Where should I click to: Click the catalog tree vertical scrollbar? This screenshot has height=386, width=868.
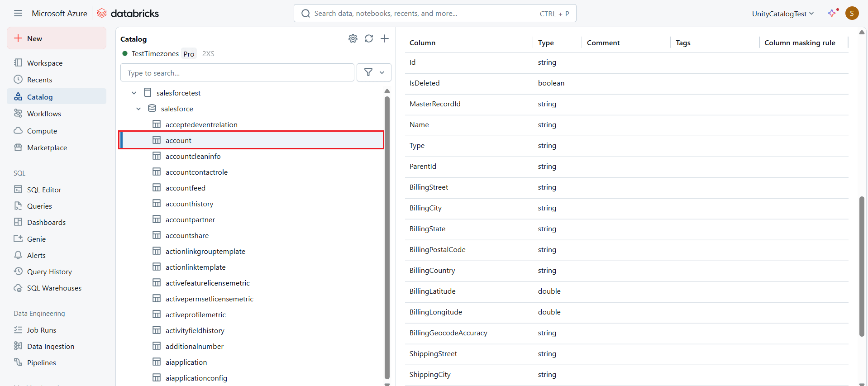tap(387, 235)
